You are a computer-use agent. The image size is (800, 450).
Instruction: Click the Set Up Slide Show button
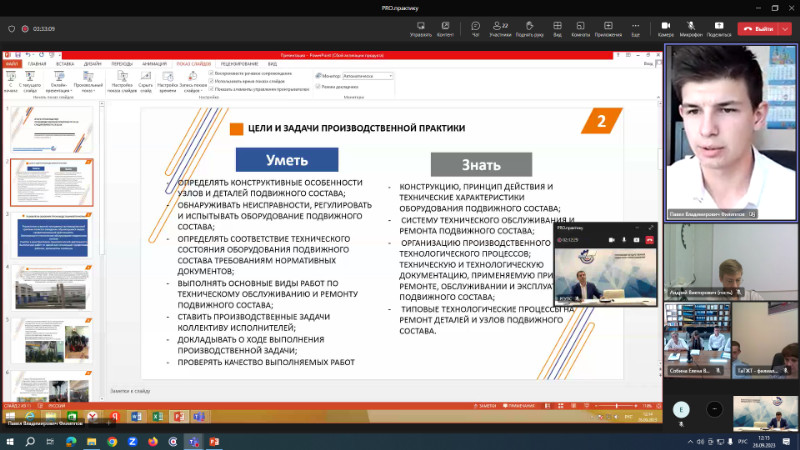click(122, 80)
